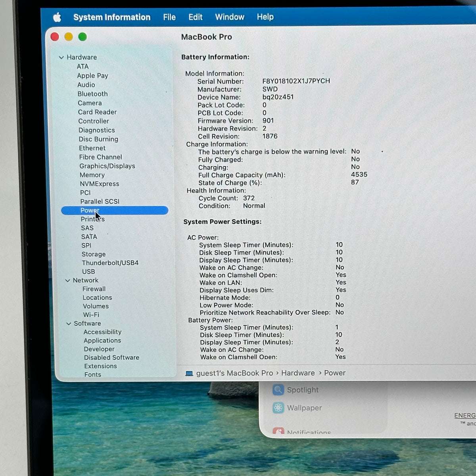The image size is (476, 476).
Task: Select Fonts under Software
Action: point(93,375)
